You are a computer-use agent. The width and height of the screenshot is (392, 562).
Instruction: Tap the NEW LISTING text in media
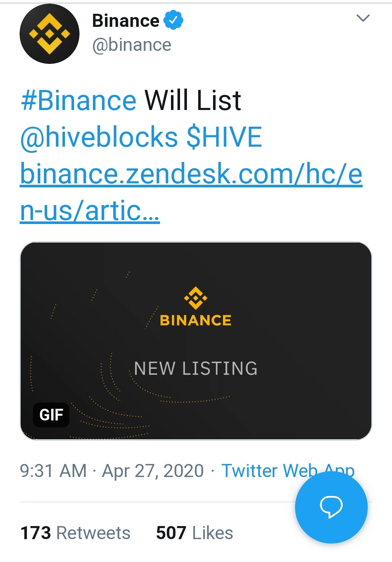click(196, 368)
